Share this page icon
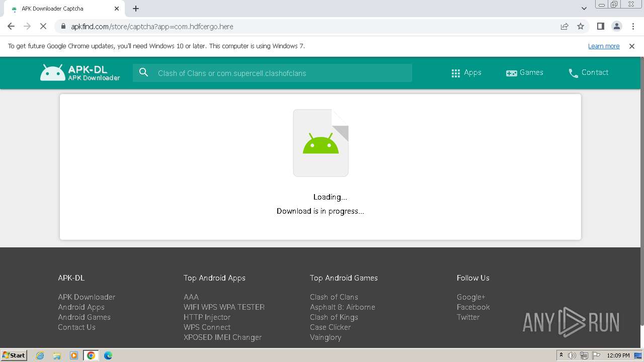Image resolution: width=644 pixels, height=362 pixels. [565, 26]
